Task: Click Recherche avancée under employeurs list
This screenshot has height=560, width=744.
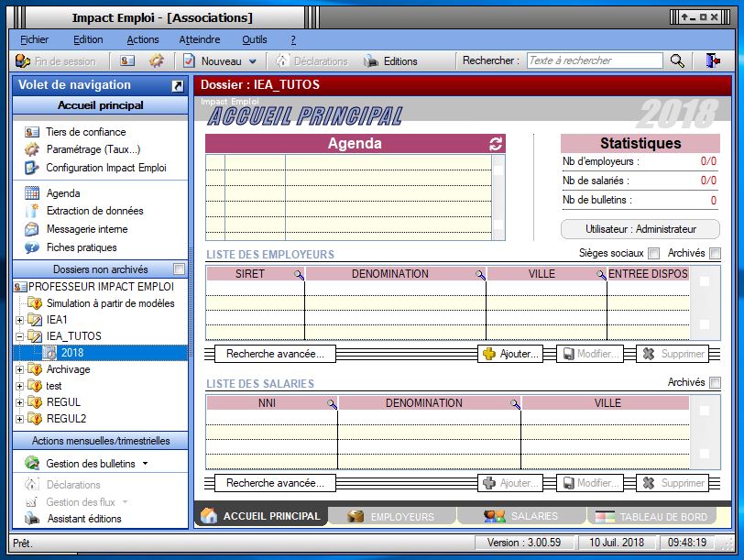Action: click(x=275, y=354)
